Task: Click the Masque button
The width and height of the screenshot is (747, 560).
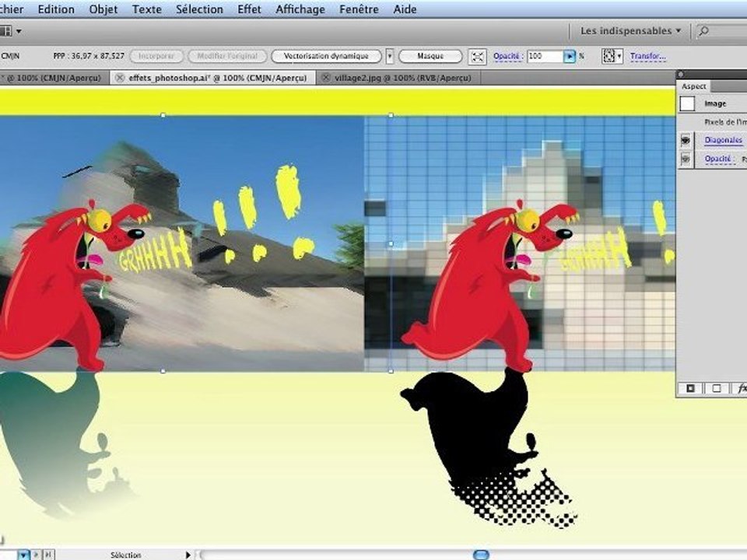Action: tap(430, 56)
